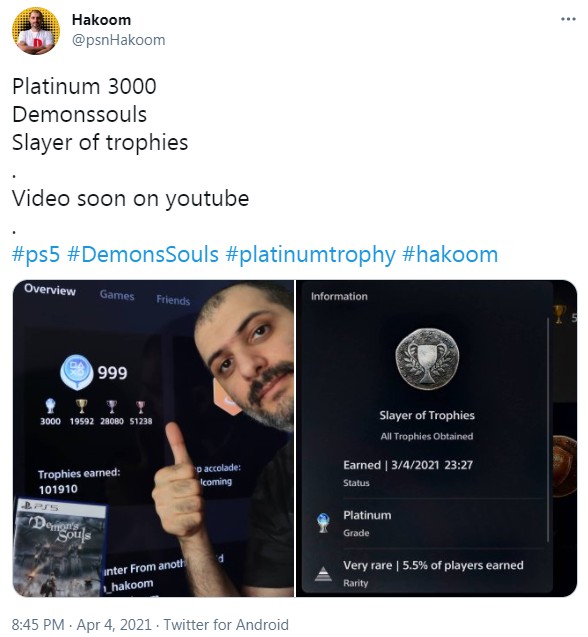Image resolution: width=588 pixels, height=637 pixels.
Task: Open the tweet's three-dot more options menu
Action: pyautogui.click(x=568, y=19)
